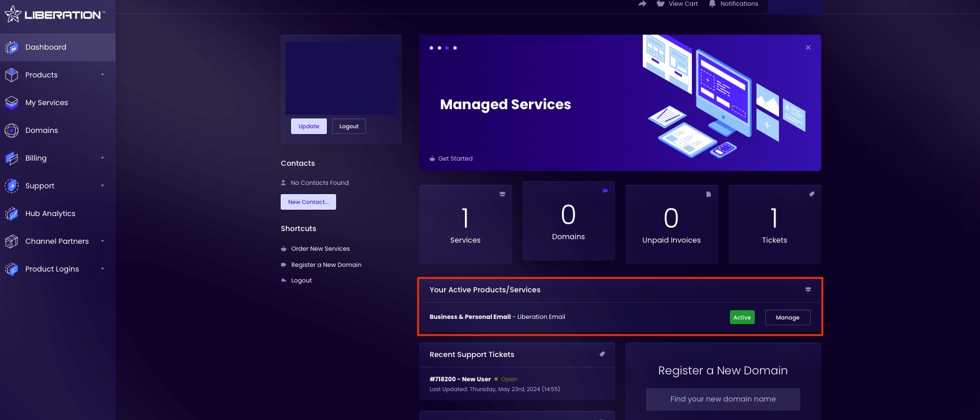Go to Domains in the sidebar
Image resolution: width=980 pixels, height=420 pixels.
point(58,131)
